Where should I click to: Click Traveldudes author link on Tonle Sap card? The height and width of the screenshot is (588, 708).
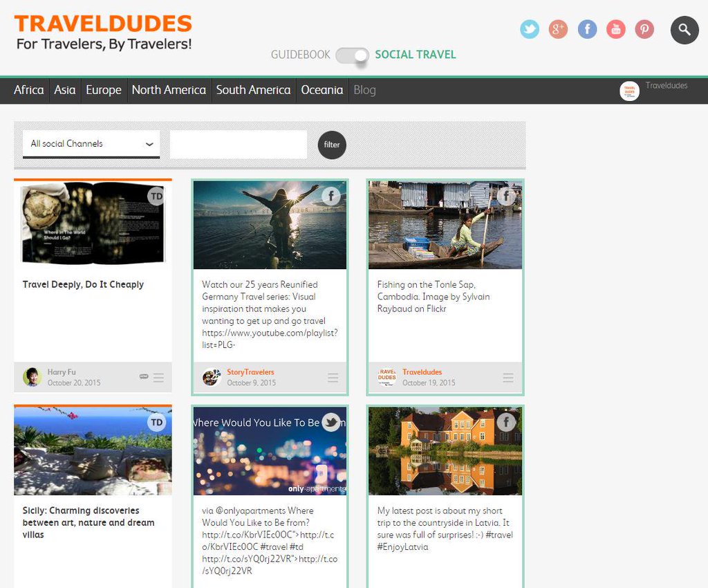(x=422, y=372)
